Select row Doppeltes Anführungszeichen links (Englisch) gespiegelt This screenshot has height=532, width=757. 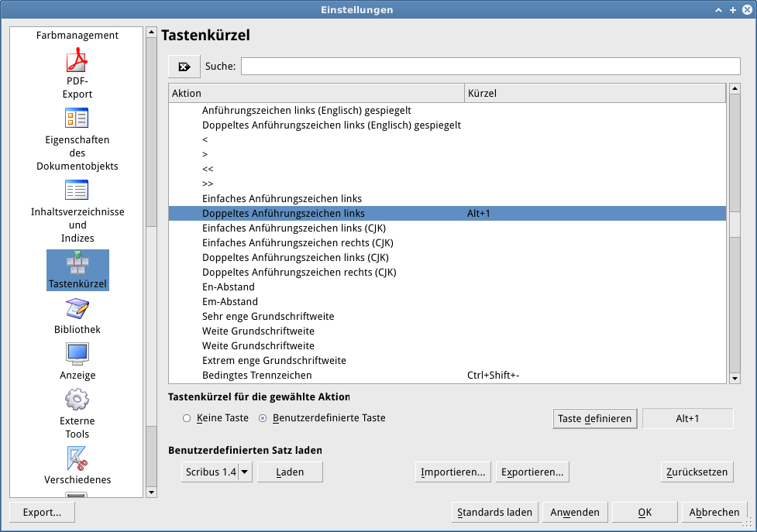click(447, 125)
